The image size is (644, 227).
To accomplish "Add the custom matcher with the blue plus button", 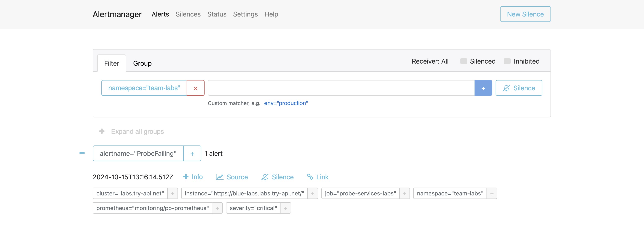I will tap(483, 88).
